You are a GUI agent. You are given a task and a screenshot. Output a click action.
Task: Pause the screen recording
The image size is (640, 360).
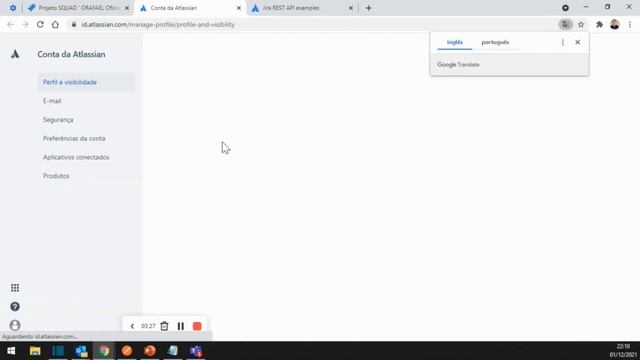click(x=180, y=326)
